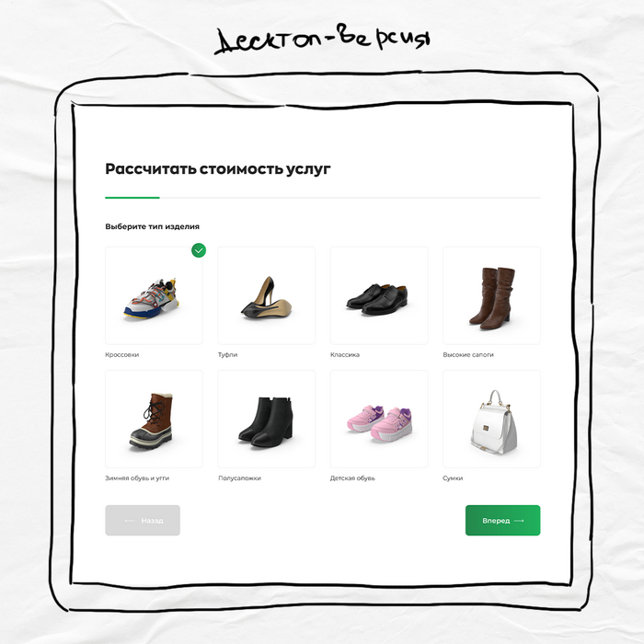The image size is (644, 644).
Task: Click the Рассчитать стоимость услуг heading
Action: coord(218,168)
